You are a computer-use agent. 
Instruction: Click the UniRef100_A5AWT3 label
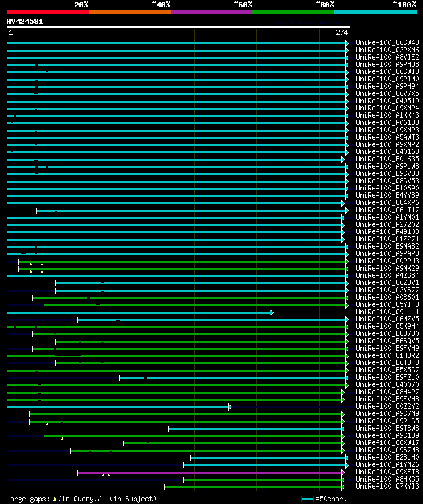pos(387,137)
